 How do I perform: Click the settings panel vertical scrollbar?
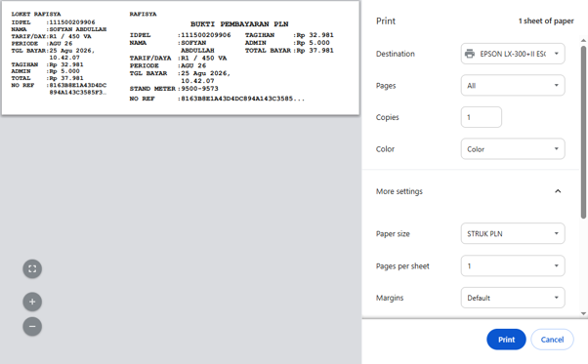(583, 132)
